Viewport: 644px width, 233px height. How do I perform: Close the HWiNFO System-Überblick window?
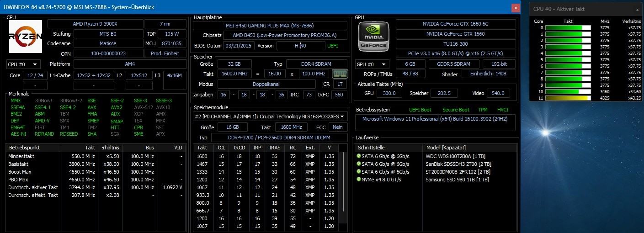516,8
